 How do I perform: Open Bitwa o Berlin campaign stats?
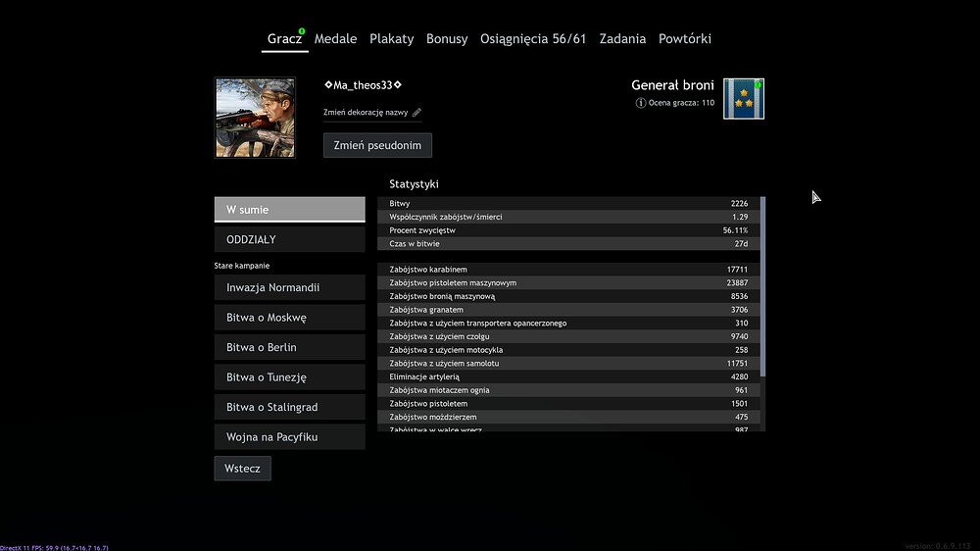pos(289,347)
